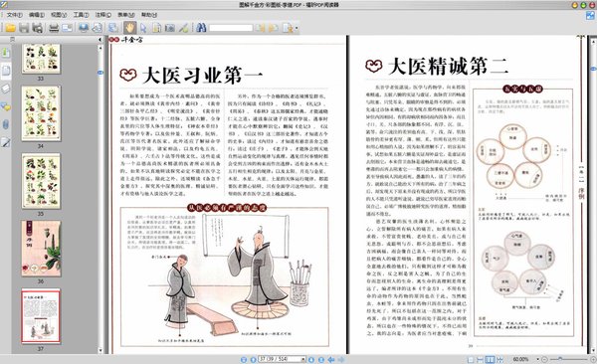The image size is (597, 364).
Task: Click thumbnail panel scroll up arrow
Action: click(x=100, y=48)
